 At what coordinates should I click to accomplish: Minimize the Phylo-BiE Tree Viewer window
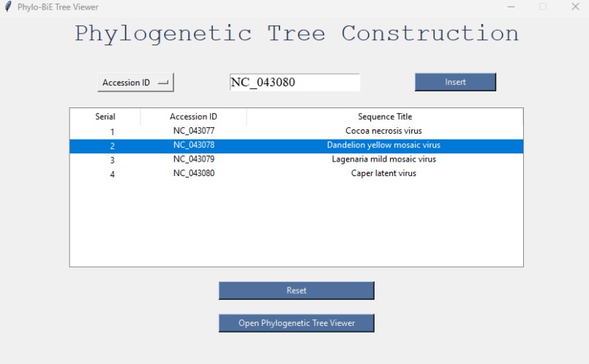tap(511, 7)
